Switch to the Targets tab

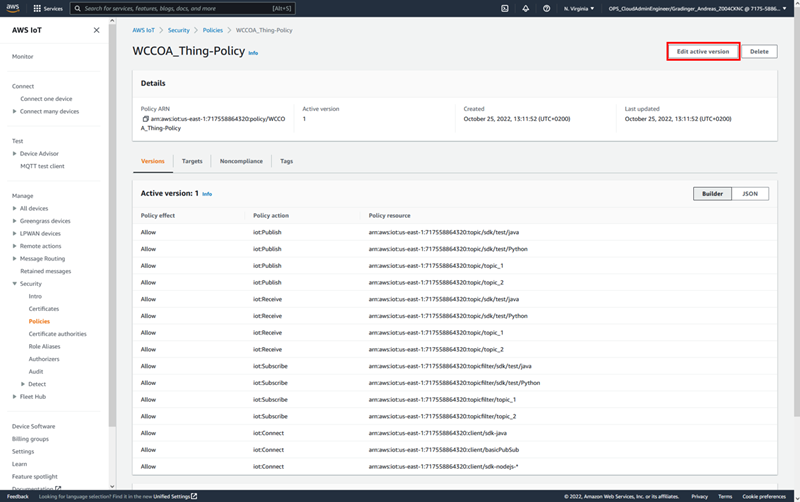pyautogui.click(x=192, y=161)
